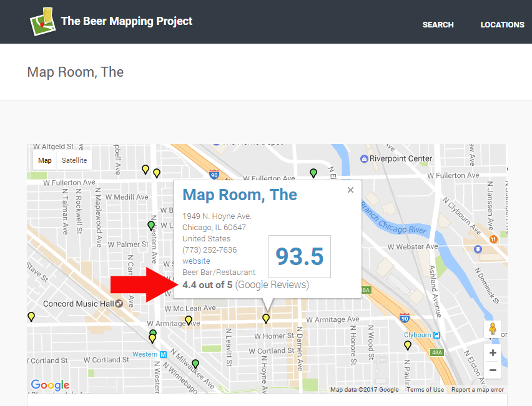532x406 pixels.
Task: Click the address 1949 N. Hoyne Ave.
Action: (x=217, y=216)
